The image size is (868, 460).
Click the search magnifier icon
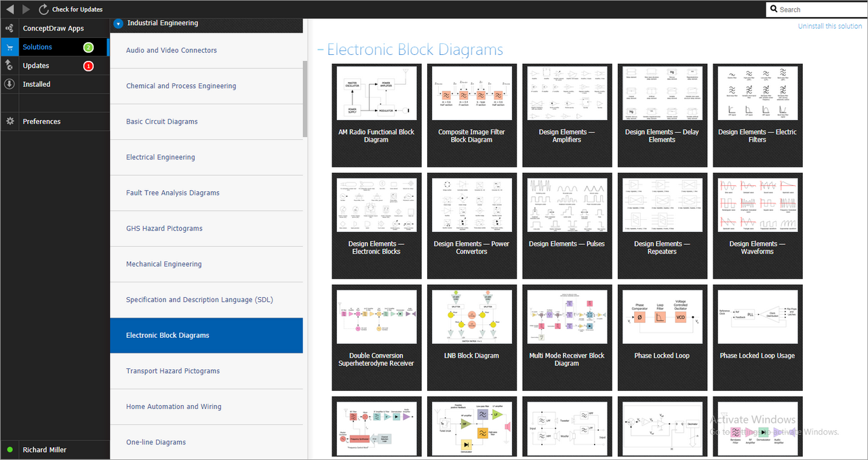pyautogui.click(x=774, y=9)
